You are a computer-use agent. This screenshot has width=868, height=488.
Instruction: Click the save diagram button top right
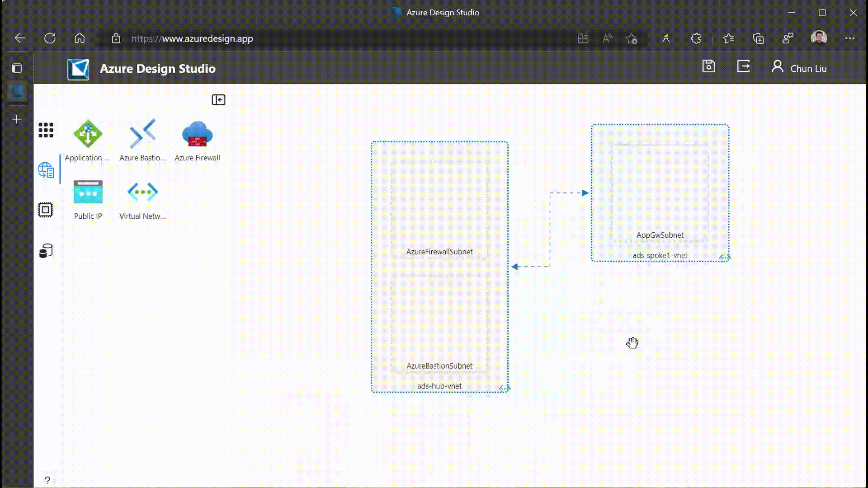pos(709,67)
